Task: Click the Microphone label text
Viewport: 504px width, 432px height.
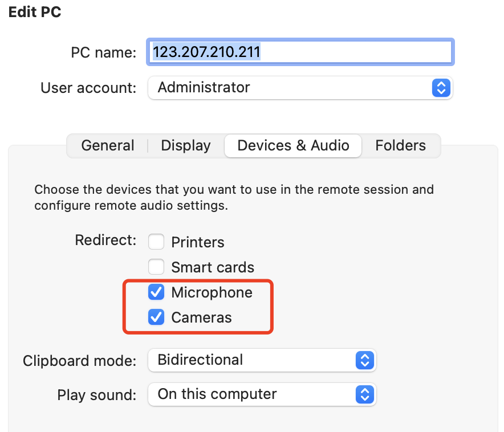Action: coord(212,292)
